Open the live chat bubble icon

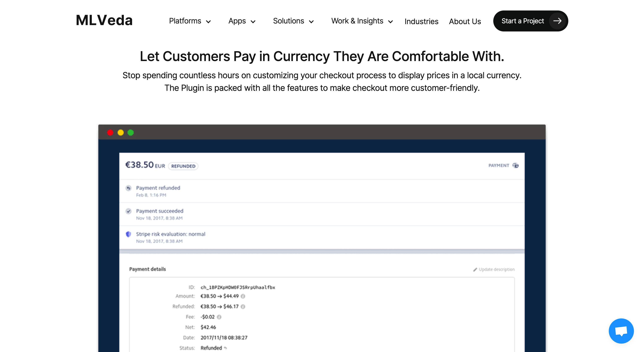(x=621, y=331)
